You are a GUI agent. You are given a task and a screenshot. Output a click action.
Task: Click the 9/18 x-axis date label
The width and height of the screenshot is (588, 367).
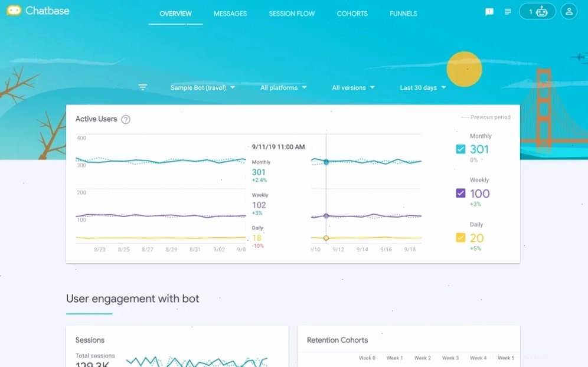(410, 250)
